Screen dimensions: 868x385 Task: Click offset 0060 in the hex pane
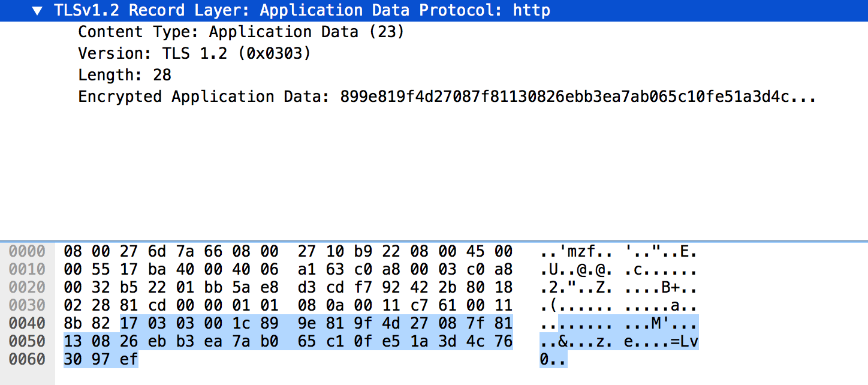[x=27, y=359]
